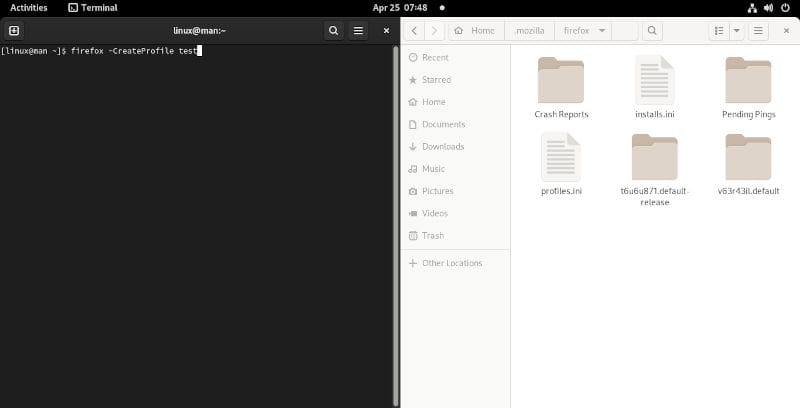Close the Terminal window
This screenshot has width=800, height=408.
pos(386,31)
